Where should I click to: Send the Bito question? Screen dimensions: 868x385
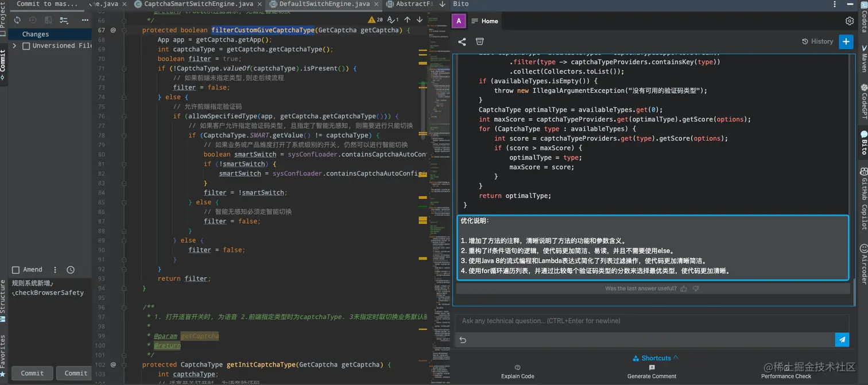click(842, 340)
